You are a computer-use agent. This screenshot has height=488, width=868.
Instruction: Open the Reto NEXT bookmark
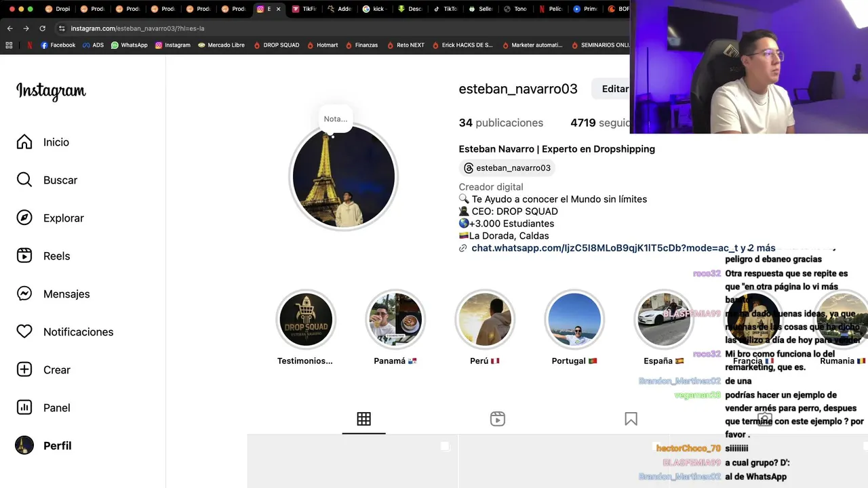pyautogui.click(x=406, y=45)
